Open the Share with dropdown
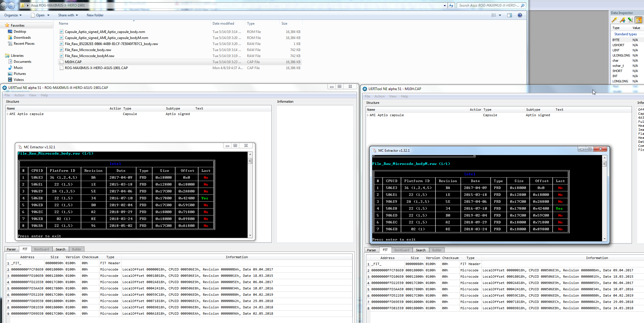 [x=68, y=15]
